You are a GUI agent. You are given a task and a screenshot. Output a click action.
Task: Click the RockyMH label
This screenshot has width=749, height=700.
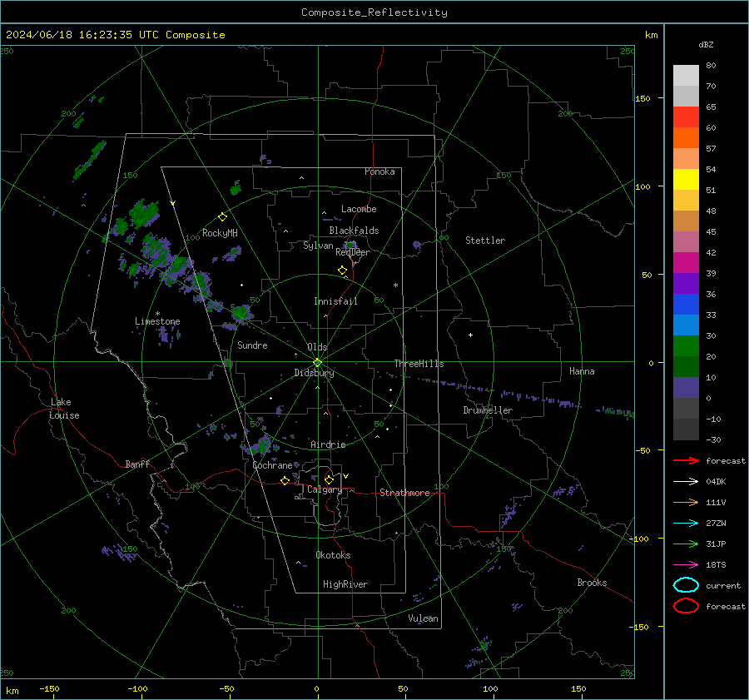[x=220, y=233]
